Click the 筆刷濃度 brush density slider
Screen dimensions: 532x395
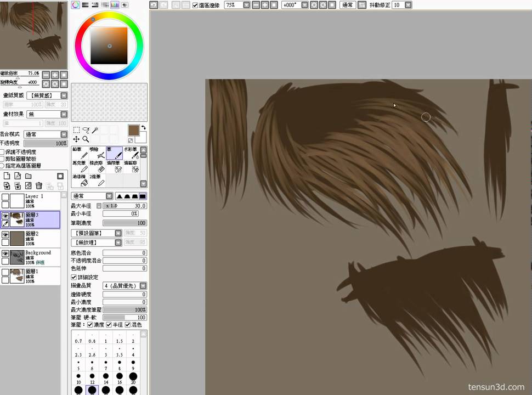click(x=124, y=223)
